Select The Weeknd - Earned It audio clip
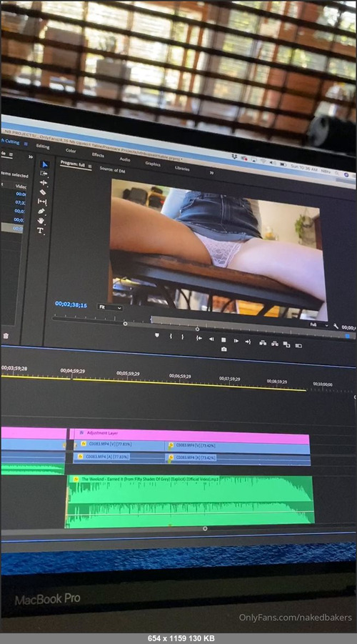 pos(190,500)
